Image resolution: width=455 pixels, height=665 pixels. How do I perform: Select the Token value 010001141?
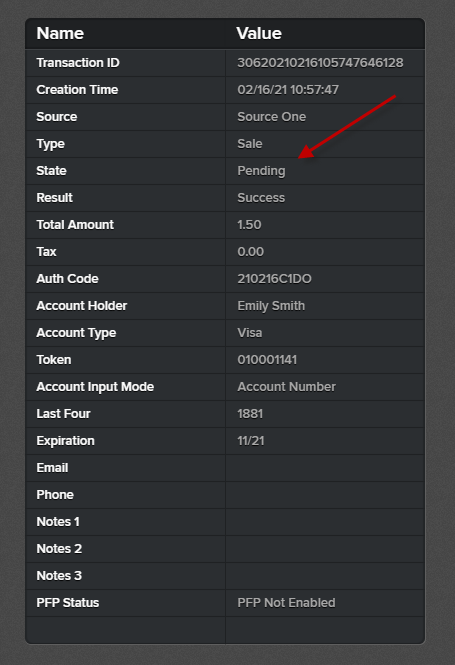[267, 360]
